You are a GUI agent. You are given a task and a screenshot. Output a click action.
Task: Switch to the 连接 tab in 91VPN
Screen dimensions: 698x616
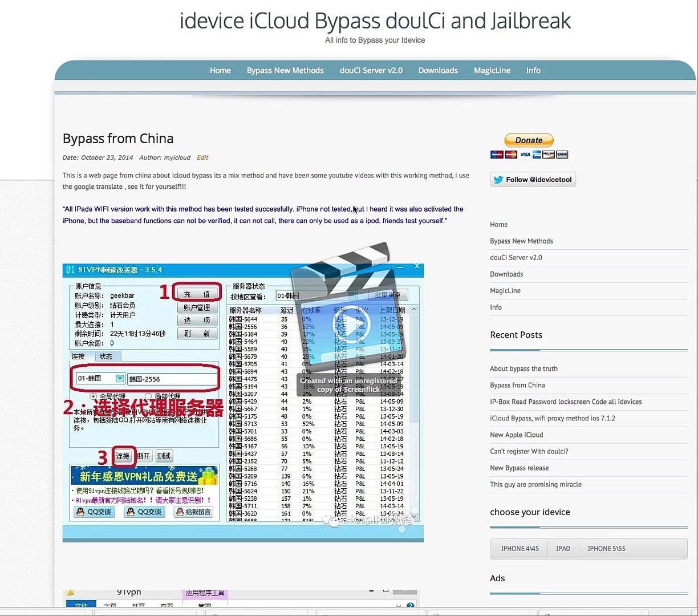[x=78, y=356]
